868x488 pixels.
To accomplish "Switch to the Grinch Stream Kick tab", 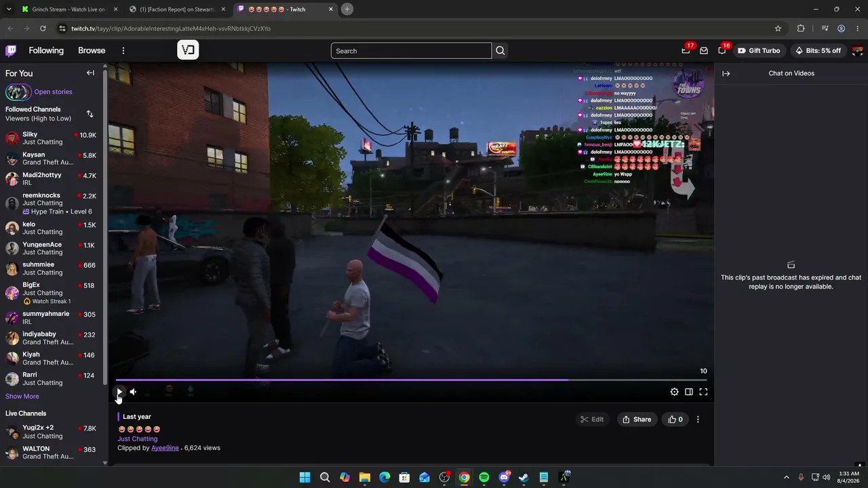I will tap(69, 9).
